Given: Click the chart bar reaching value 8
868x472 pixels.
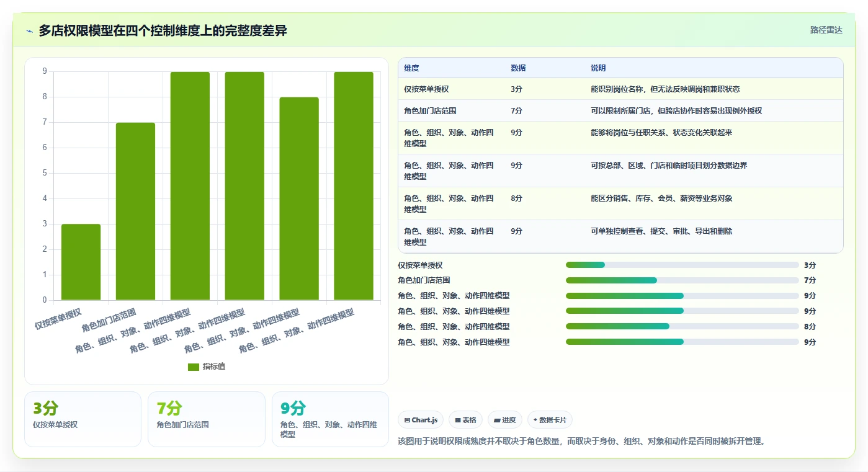Looking at the screenshot, I should click(x=299, y=198).
